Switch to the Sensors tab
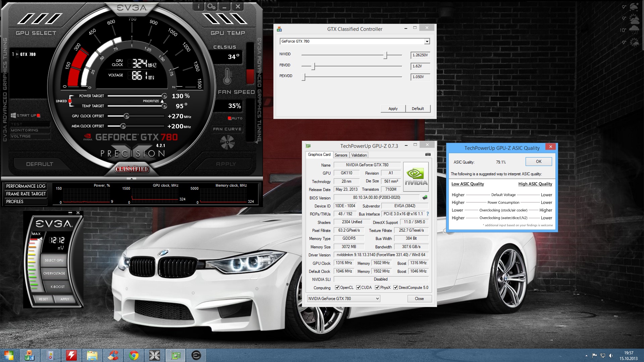644x362 pixels. [x=341, y=155]
